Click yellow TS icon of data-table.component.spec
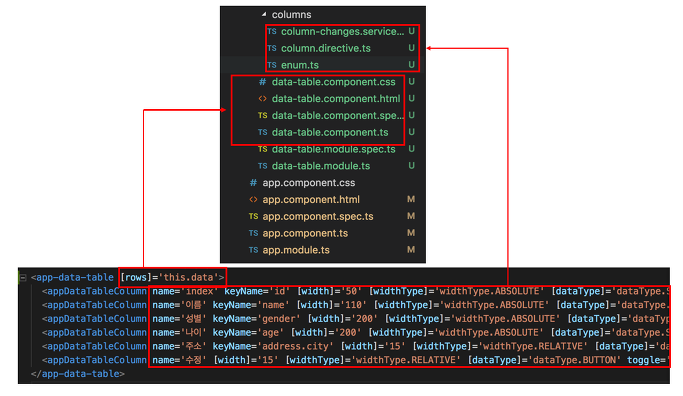 262,115
